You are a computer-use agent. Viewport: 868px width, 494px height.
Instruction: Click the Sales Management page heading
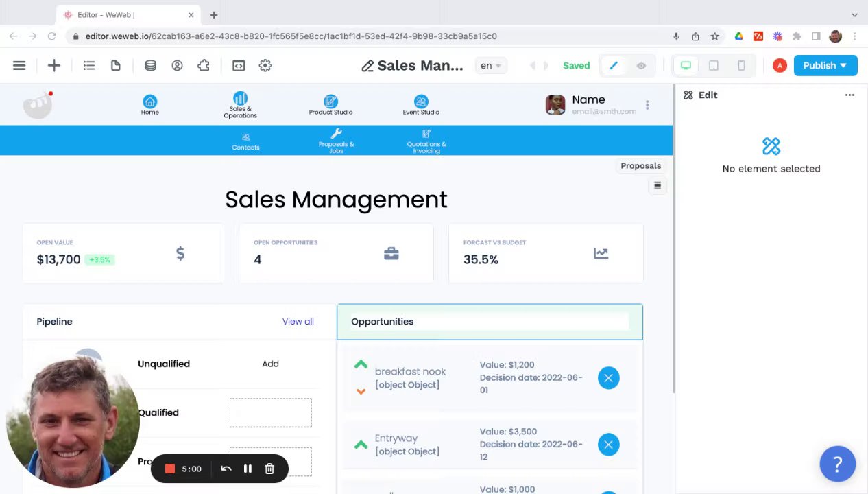336,200
